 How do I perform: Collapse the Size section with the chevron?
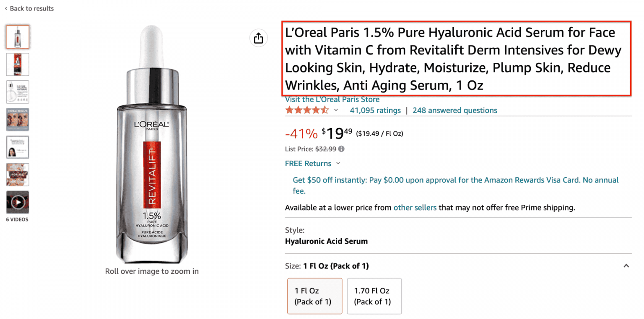coord(627,265)
